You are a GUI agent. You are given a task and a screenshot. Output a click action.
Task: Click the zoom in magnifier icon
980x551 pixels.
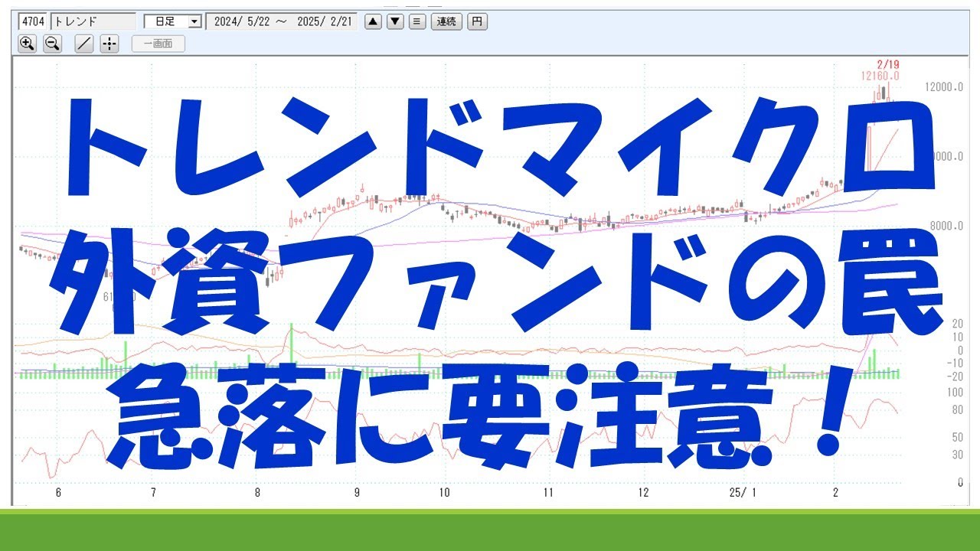pos(27,44)
